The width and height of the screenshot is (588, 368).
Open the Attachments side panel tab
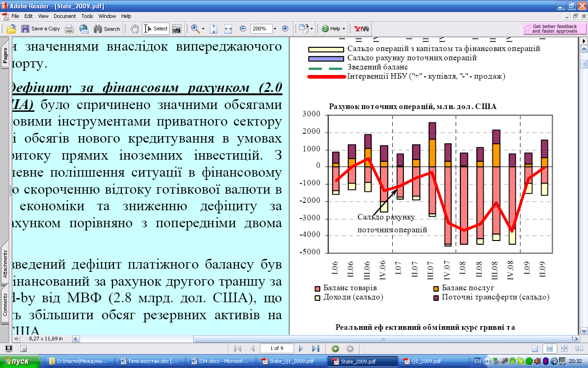click(5, 264)
